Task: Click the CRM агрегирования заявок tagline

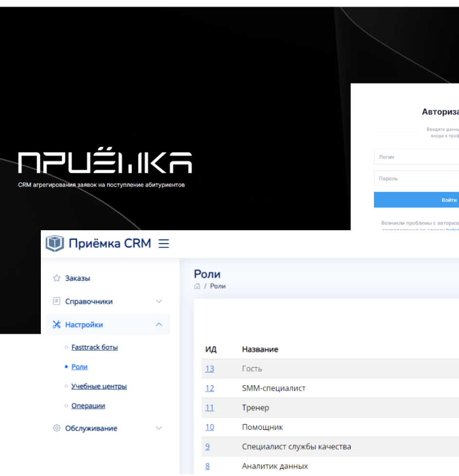Action: tap(101, 185)
